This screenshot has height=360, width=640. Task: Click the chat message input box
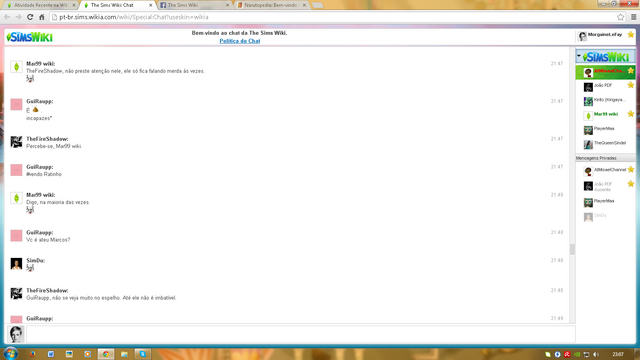click(301, 334)
